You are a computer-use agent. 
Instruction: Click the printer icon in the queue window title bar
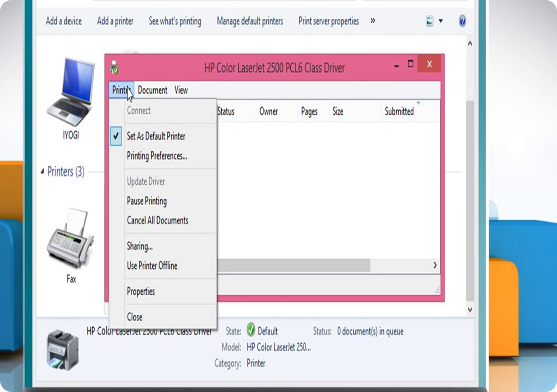[x=114, y=67]
